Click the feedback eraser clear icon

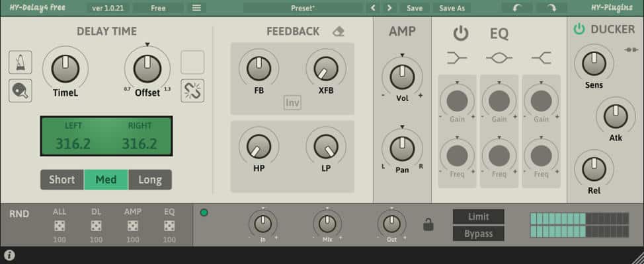tap(339, 32)
